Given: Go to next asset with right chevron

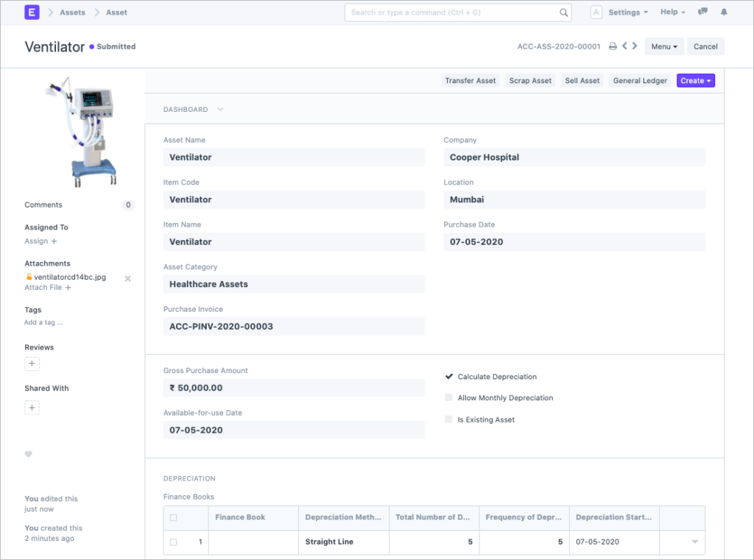Looking at the screenshot, I should coord(635,46).
